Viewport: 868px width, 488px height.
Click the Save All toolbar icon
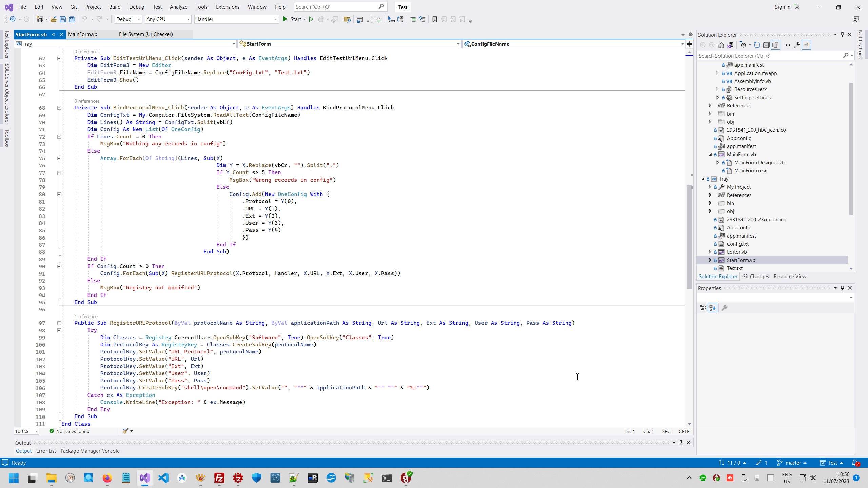(x=72, y=19)
